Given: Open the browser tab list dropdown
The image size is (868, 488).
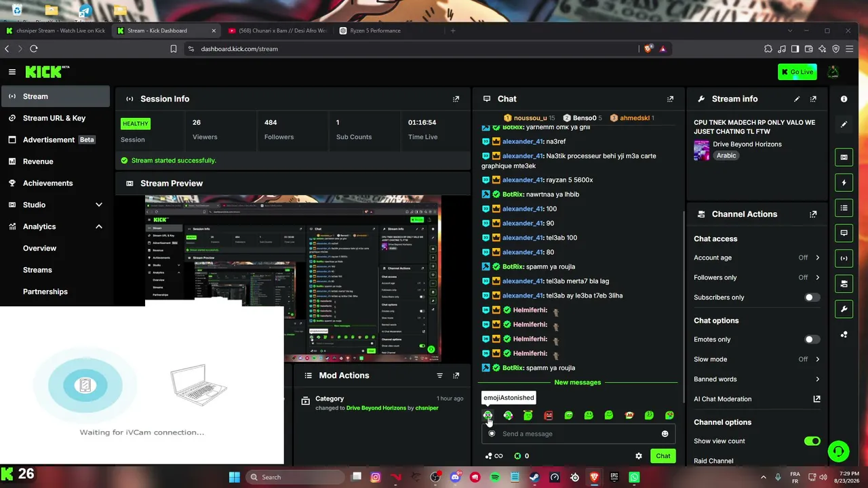Looking at the screenshot, I should 789,30.
